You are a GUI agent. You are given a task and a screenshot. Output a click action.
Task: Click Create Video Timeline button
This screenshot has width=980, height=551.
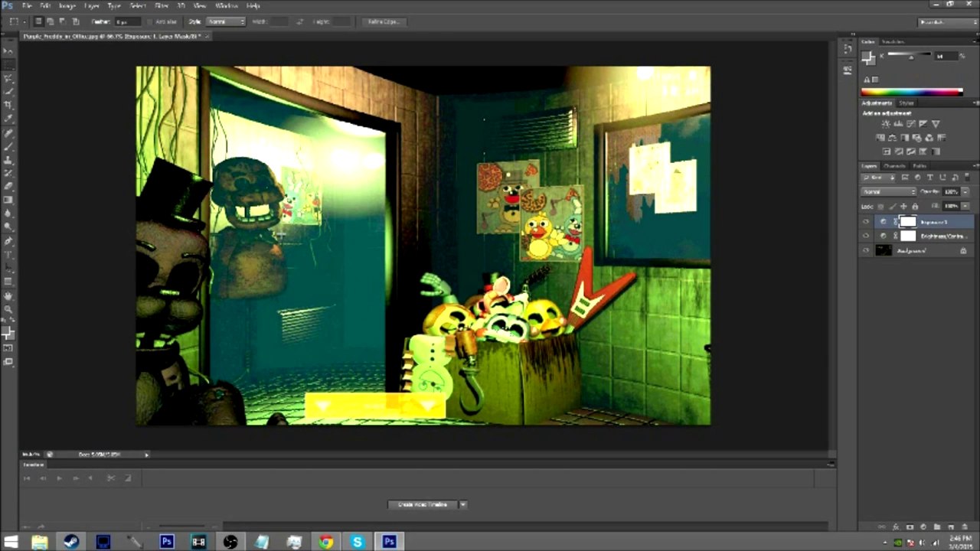(x=423, y=504)
